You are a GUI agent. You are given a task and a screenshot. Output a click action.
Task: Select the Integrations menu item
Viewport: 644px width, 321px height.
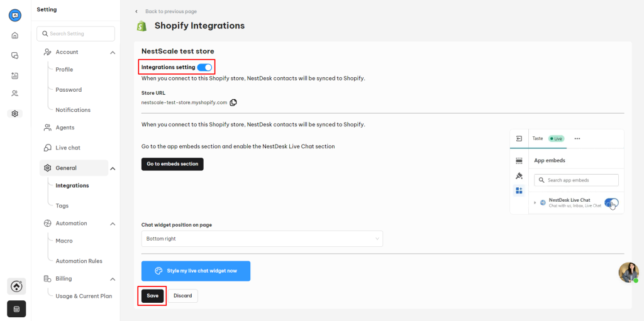tap(72, 185)
